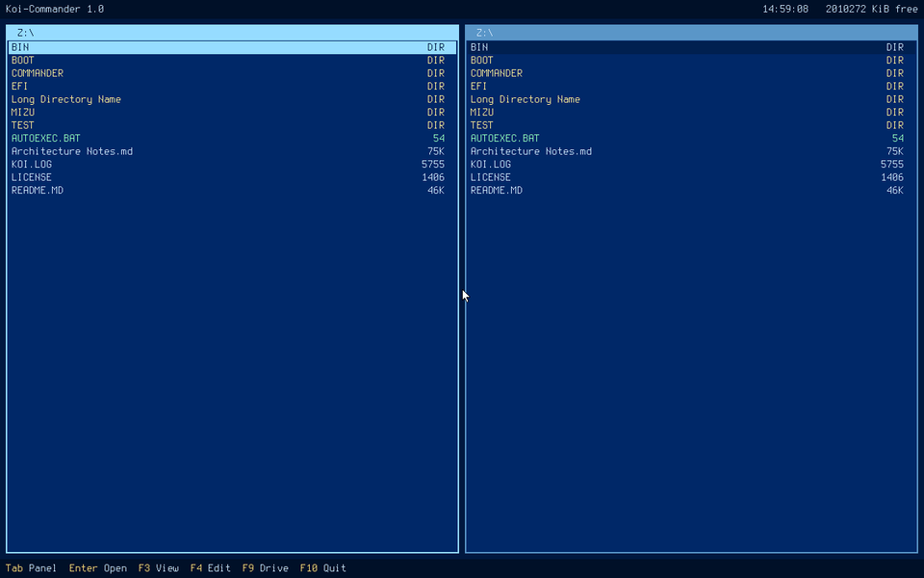Select Architecture Notes.md in left panel

click(232, 151)
